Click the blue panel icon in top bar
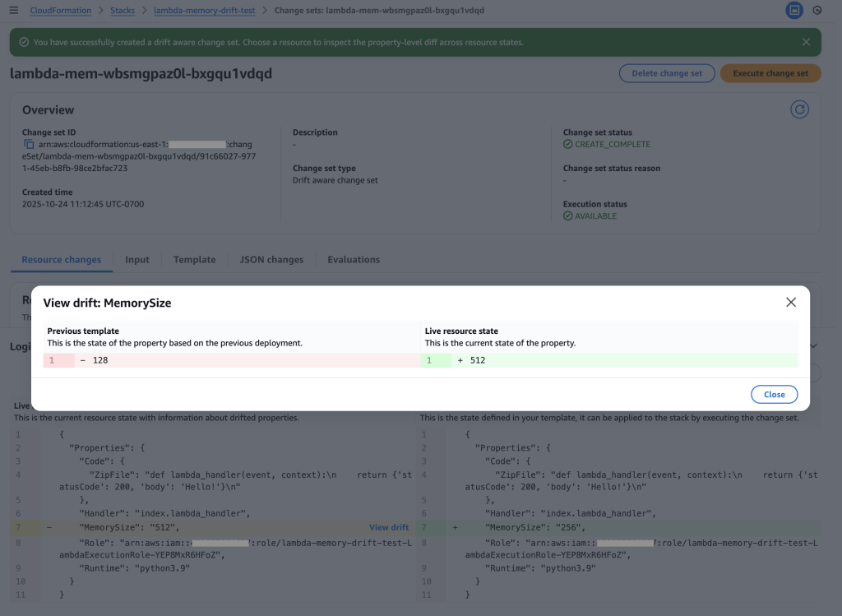The width and height of the screenshot is (842, 616). click(x=793, y=11)
